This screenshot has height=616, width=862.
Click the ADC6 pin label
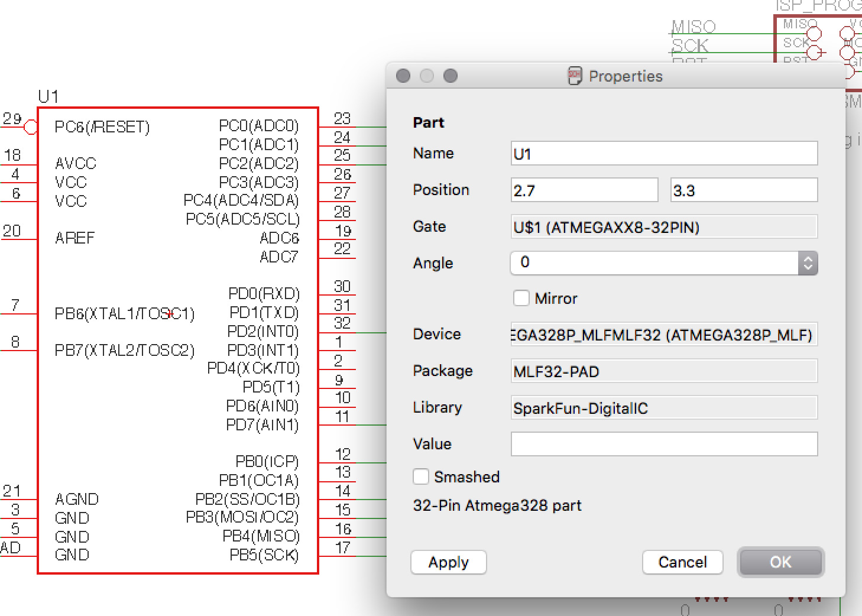click(x=279, y=238)
